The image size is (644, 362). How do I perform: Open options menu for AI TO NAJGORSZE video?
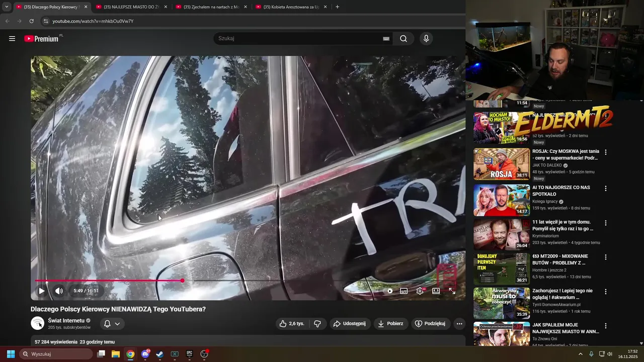(x=606, y=189)
